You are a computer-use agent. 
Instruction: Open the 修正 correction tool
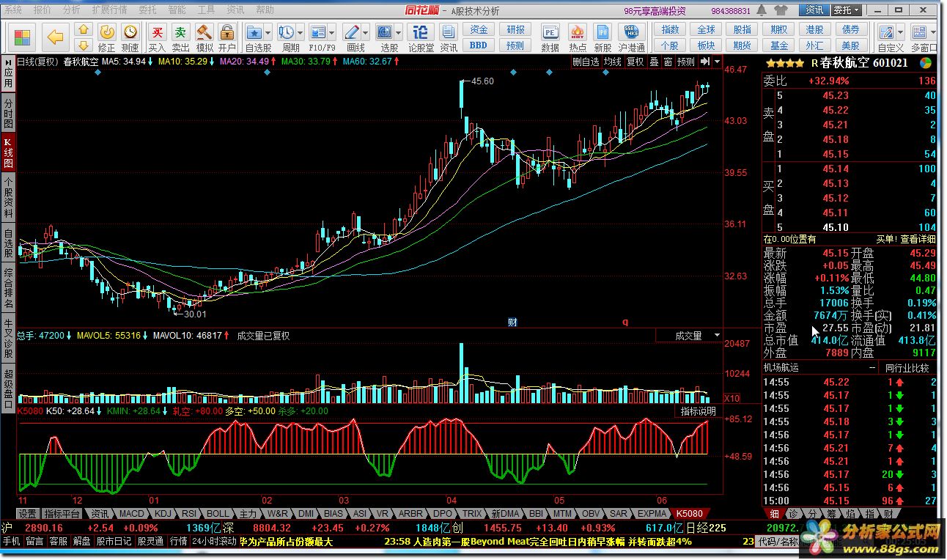107,37
